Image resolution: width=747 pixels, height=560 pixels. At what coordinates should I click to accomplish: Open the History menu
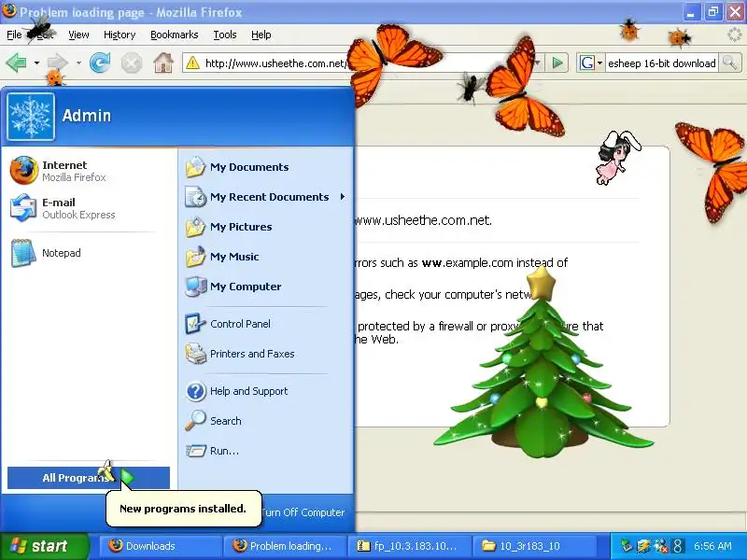120,35
